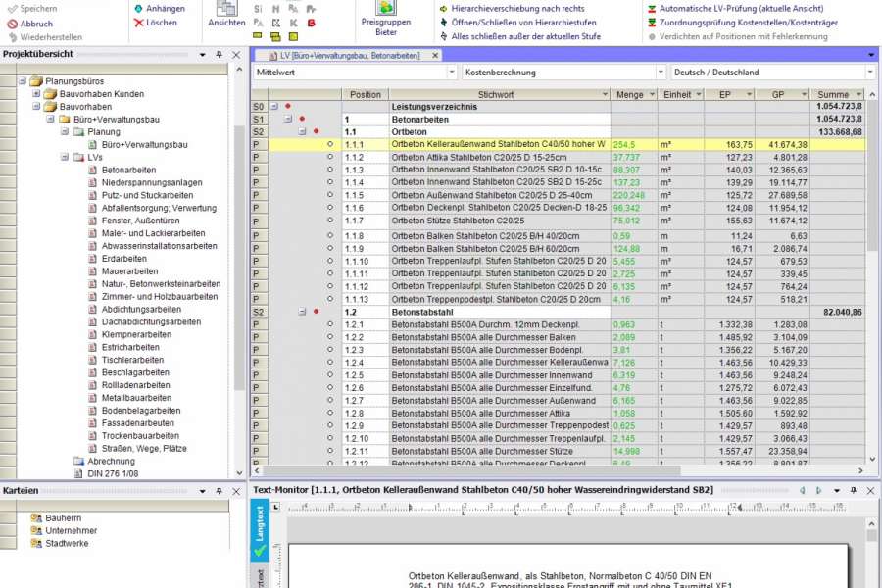Viewport: 882px width, 588px height.
Task: Open the Kostenberechnung dropdown
Action: [x=661, y=72]
